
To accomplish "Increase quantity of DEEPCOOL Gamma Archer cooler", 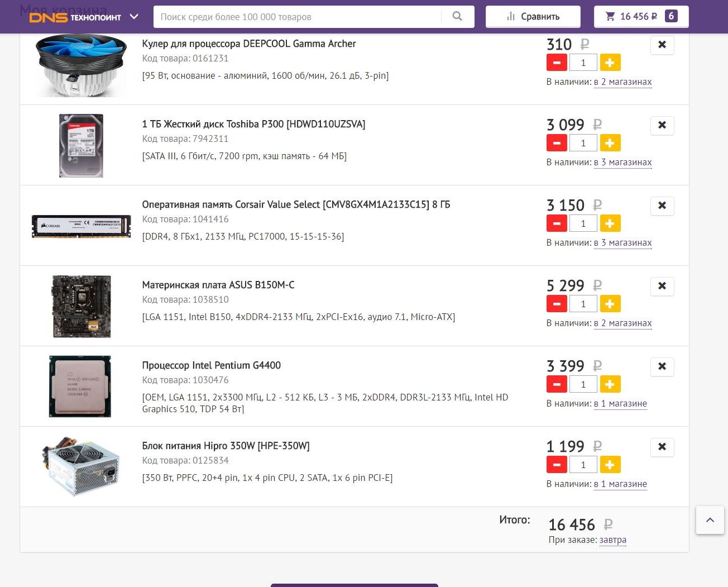I will 610,63.
